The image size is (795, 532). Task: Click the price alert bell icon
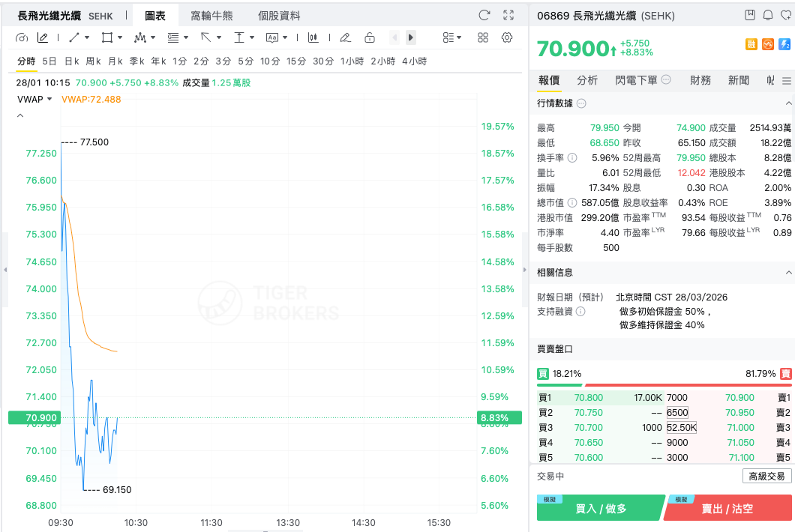tap(767, 15)
